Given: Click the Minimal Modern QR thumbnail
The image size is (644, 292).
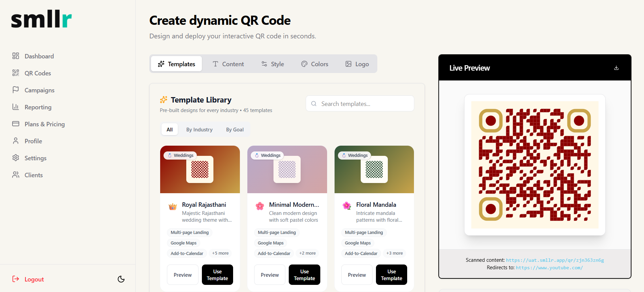Looking at the screenshot, I should click(x=287, y=169).
